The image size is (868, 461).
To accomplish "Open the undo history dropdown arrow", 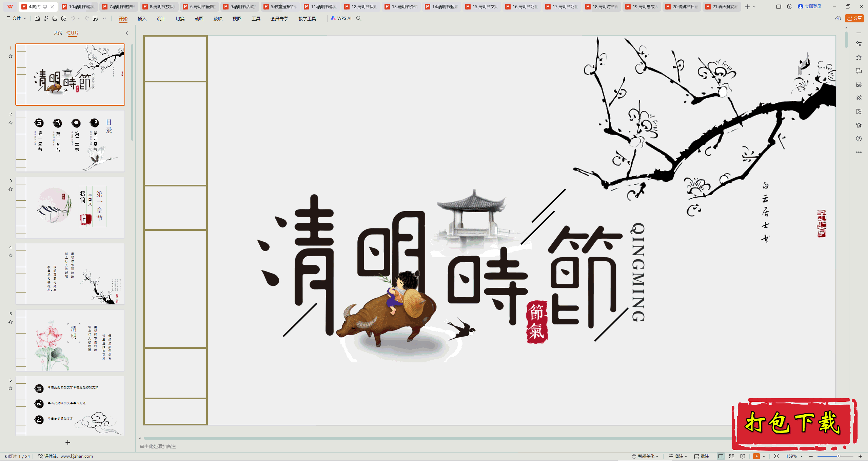I will pyautogui.click(x=79, y=18).
